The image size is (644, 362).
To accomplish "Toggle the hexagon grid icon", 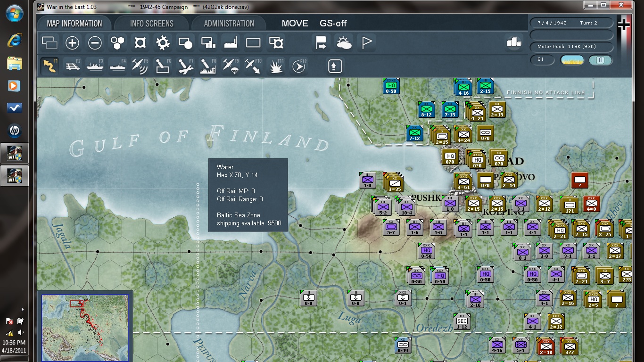I will tap(117, 43).
